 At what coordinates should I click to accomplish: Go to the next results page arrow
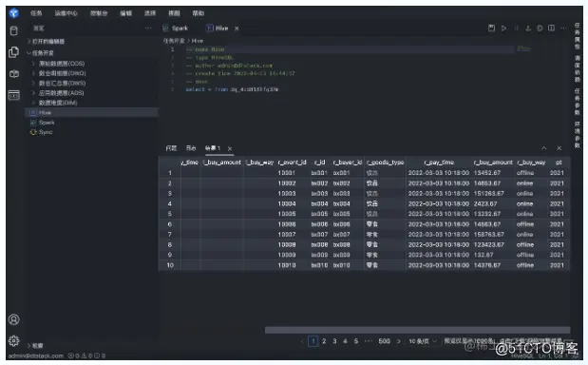[x=399, y=341]
